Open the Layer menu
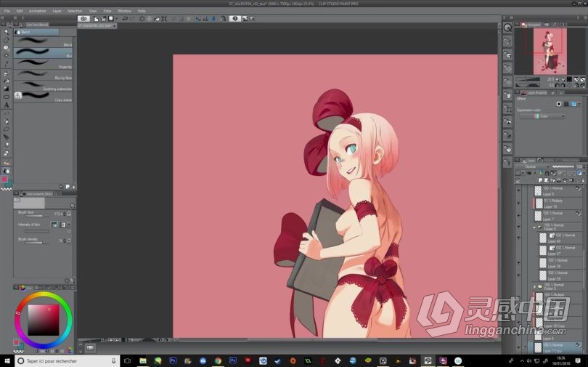 point(57,11)
